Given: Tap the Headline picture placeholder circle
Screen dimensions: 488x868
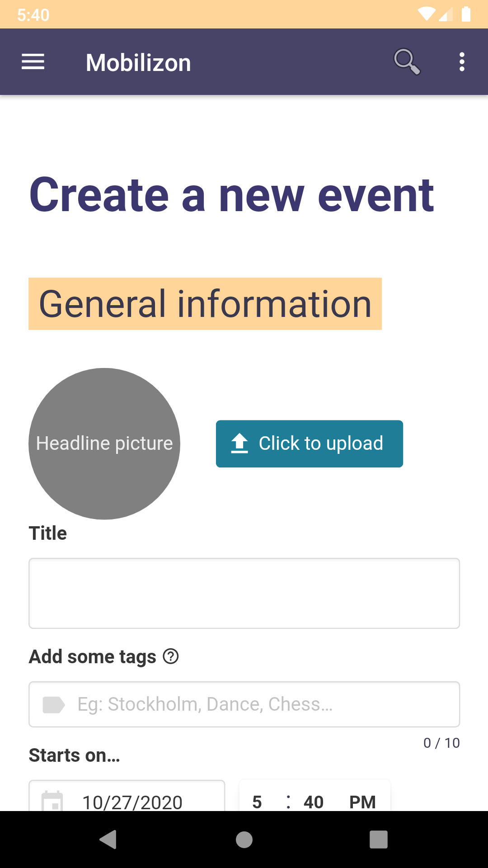Looking at the screenshot, I should (104, 443).
